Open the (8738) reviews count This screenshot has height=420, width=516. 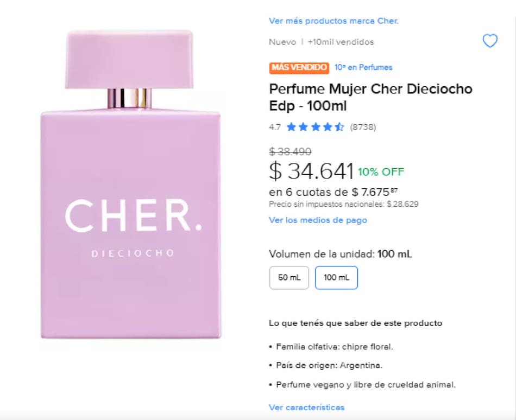coord(363,127)
